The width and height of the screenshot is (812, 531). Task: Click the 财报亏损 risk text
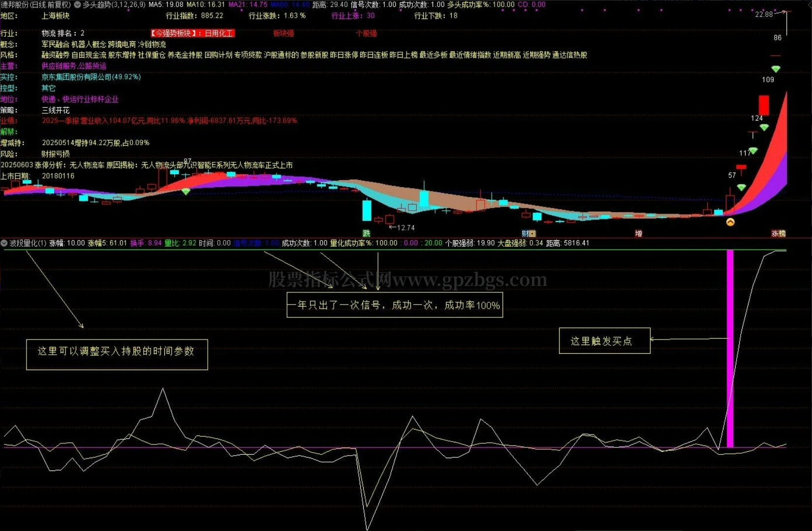[56, 154]
